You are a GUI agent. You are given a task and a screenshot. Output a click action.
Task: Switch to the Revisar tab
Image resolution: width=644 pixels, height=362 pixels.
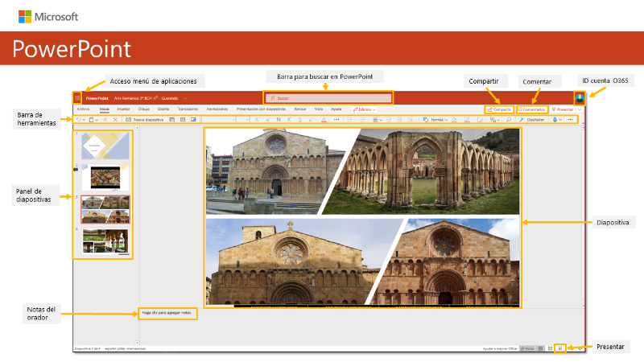coord(300,109)
